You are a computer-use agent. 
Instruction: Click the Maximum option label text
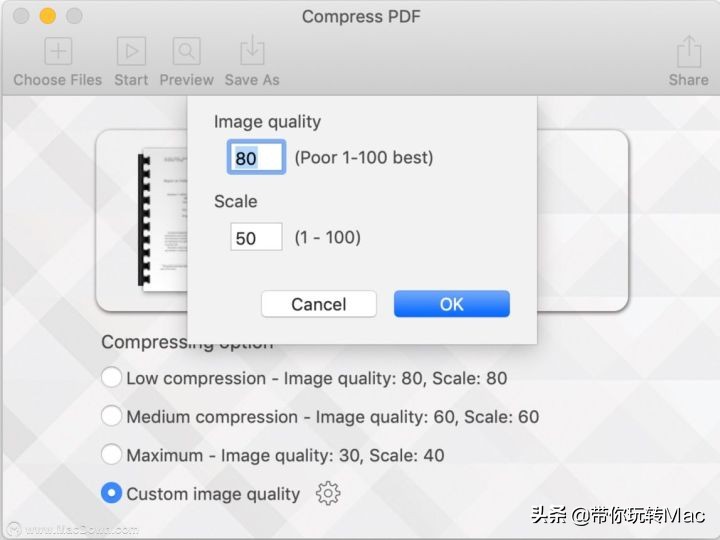click(x=285, y=456)
